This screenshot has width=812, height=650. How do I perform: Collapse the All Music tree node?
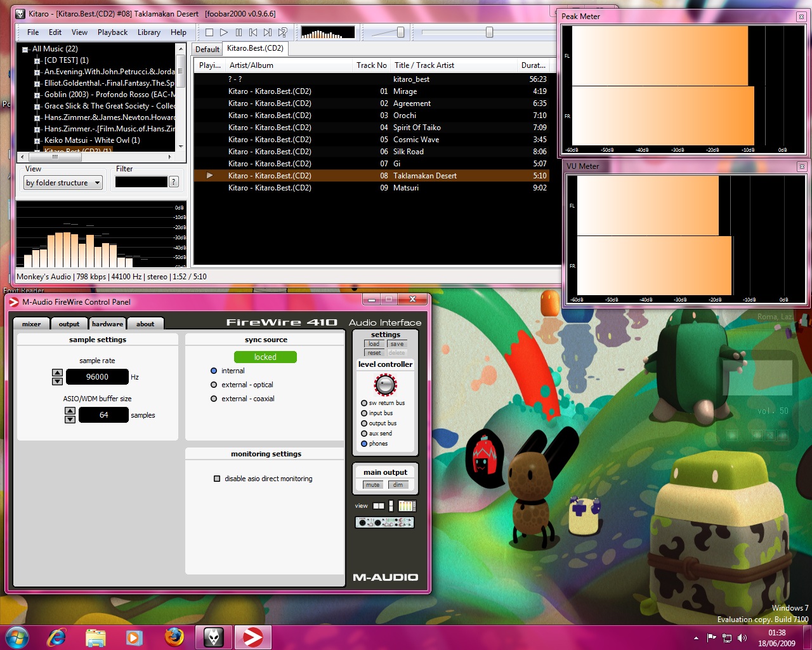click(x=25, y=50)
